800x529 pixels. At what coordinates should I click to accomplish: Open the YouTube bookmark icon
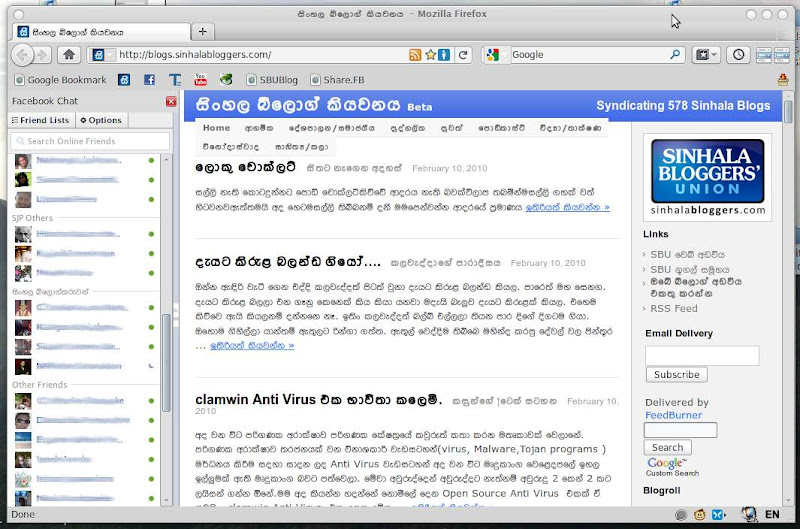click(x=201, y=80)
